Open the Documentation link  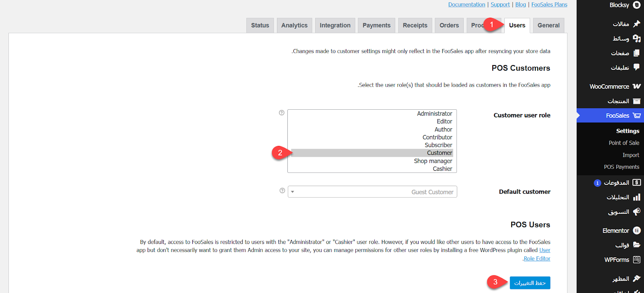466,4
